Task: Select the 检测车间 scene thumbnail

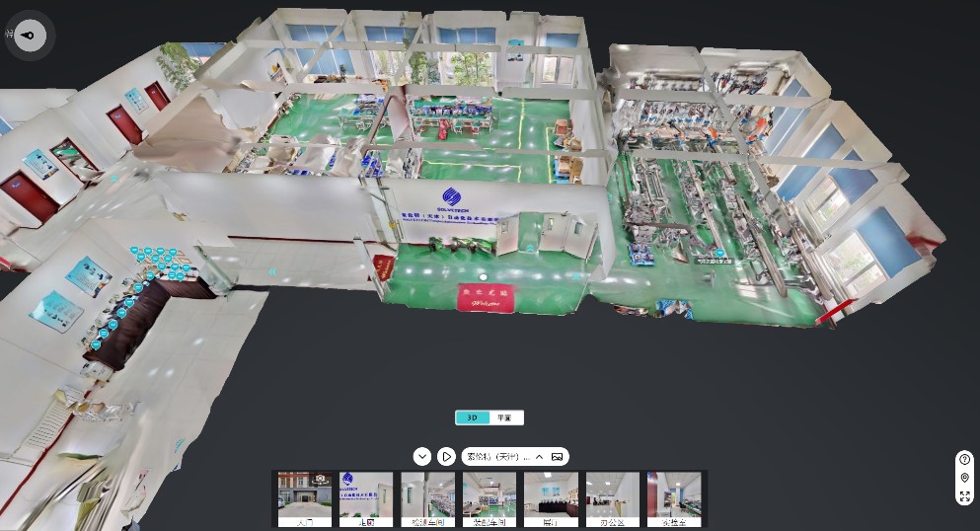Action: pyautogui.click(x=427, y=498)
